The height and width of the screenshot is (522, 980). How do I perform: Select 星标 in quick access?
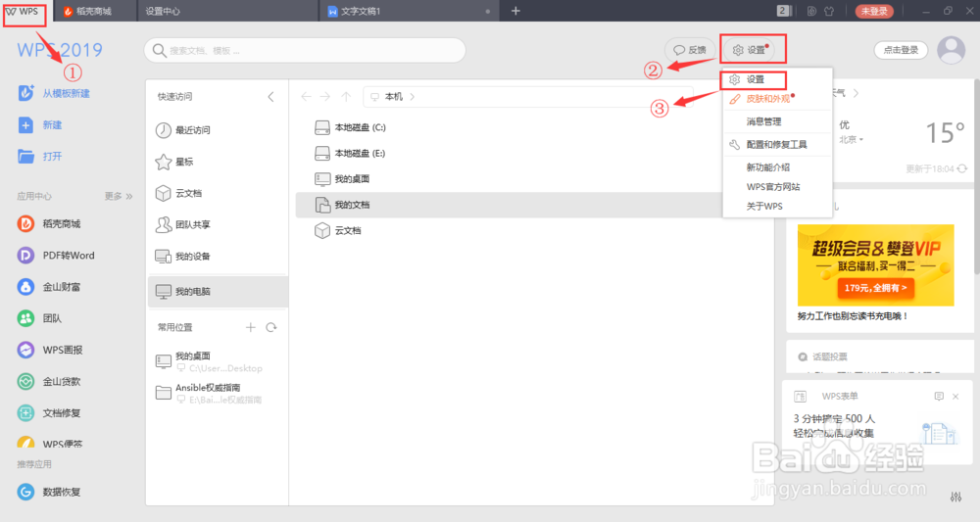(x=173, y=162)
